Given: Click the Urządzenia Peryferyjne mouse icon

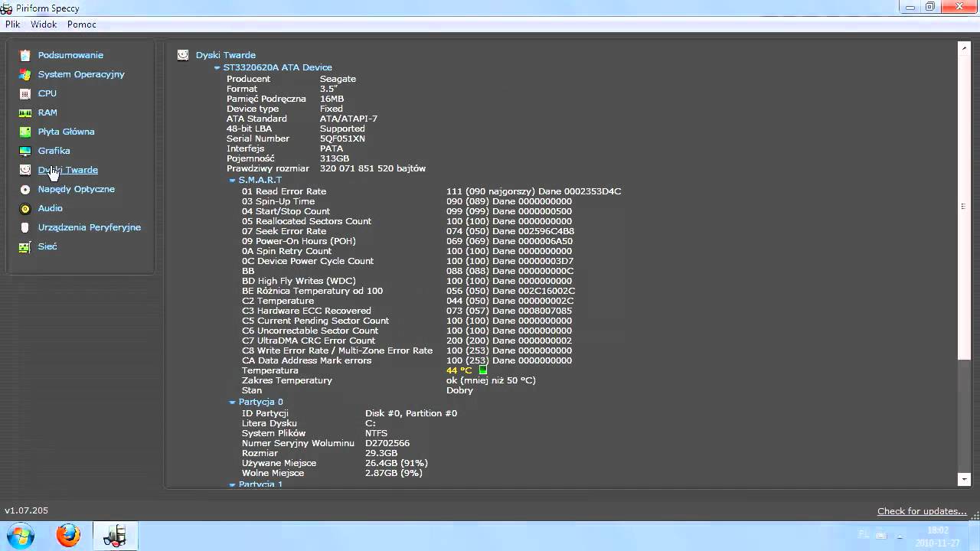Looking at the screenshot, I should coord(25,227).
